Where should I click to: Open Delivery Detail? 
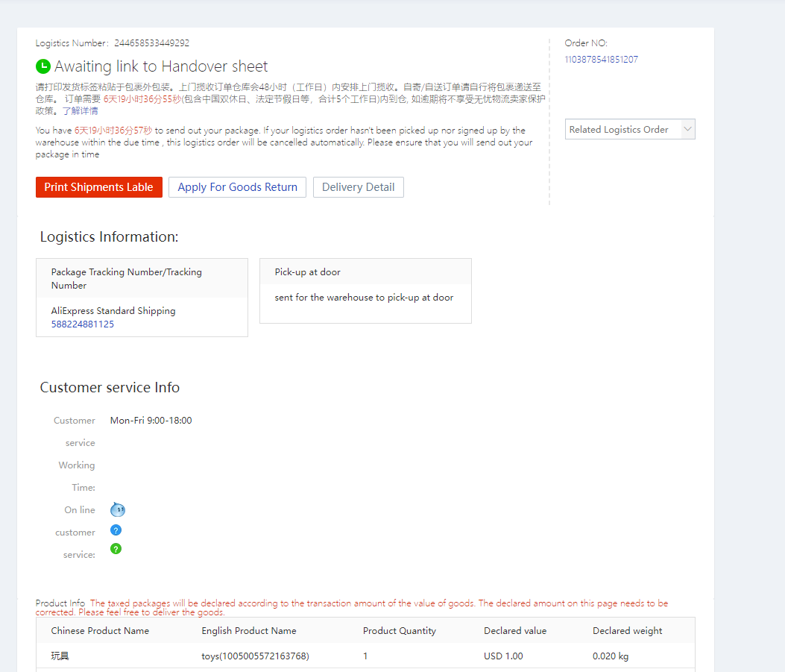tap(358, 187)
